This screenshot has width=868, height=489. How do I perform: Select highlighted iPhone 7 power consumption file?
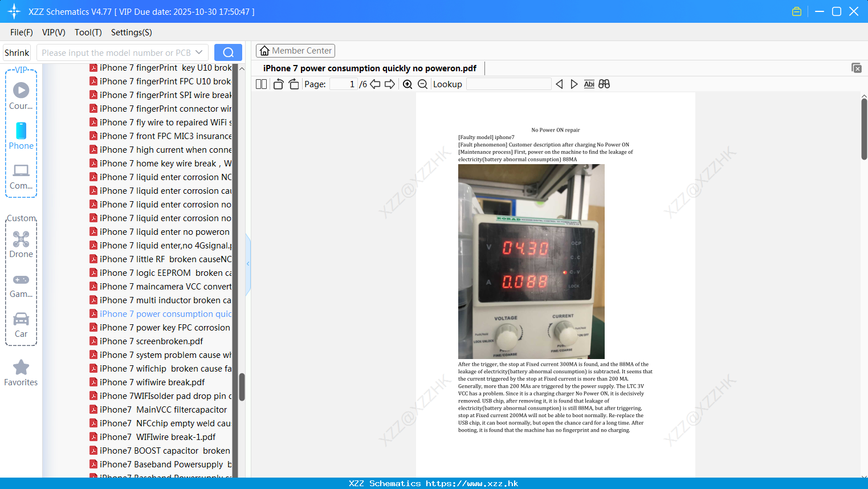(x=160, y=314)
